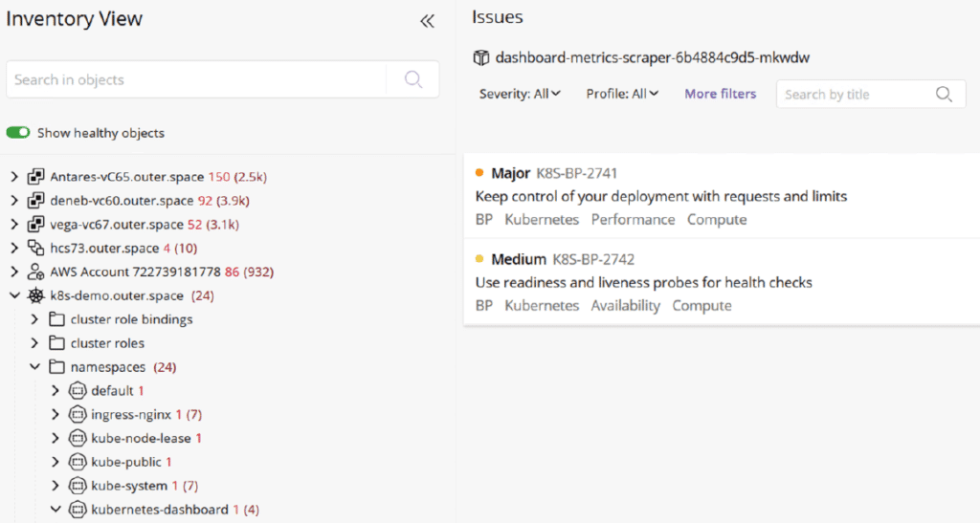The width and height of the screenshot is (980, 523).
Task: Click the hcs73.outer.space cloud director icon
Action: pos(35,249)
